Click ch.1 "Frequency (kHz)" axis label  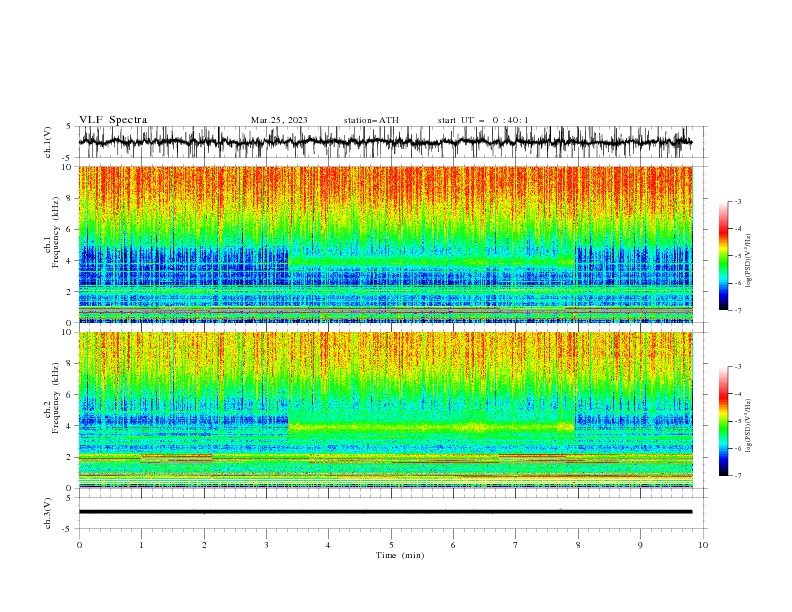point(56,233)
